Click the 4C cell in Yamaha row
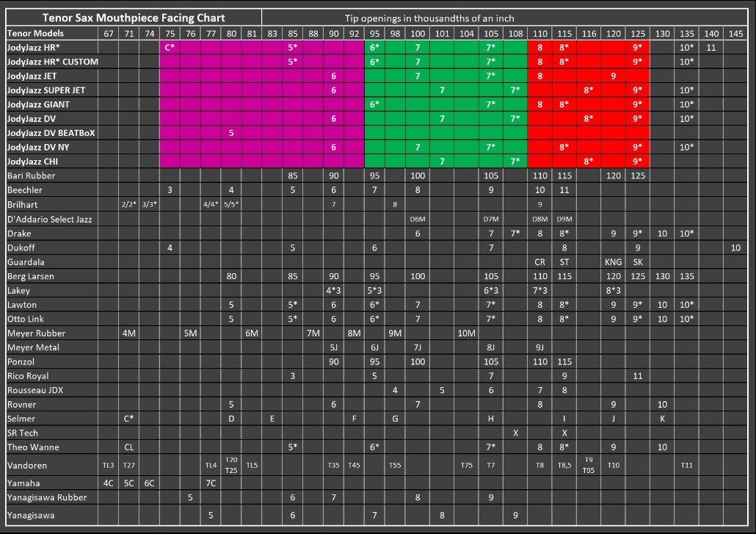The image size is (756, 534). tap(109, 483)
